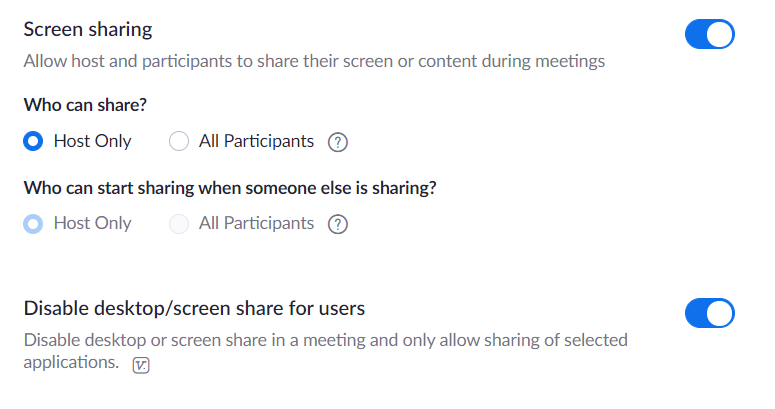Click the modified-setting icon after 'applications.'
The height and width of the screenshot is (409, 775).
[141, 365]
